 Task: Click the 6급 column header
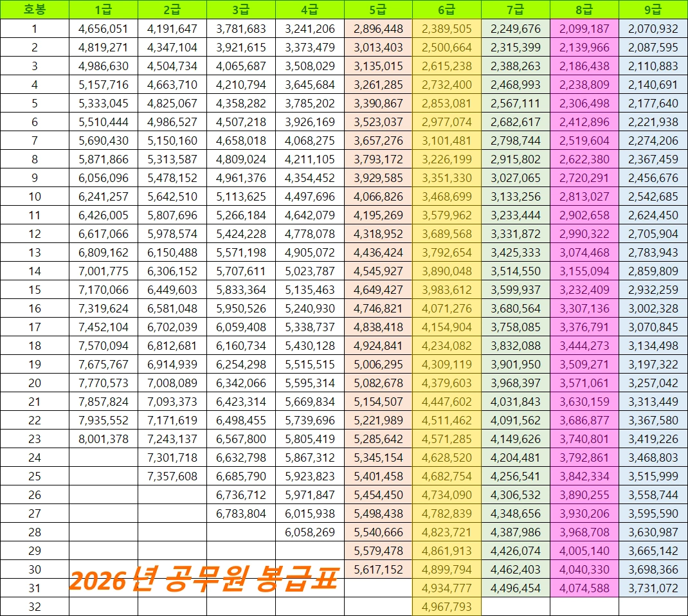click(447, 9)
